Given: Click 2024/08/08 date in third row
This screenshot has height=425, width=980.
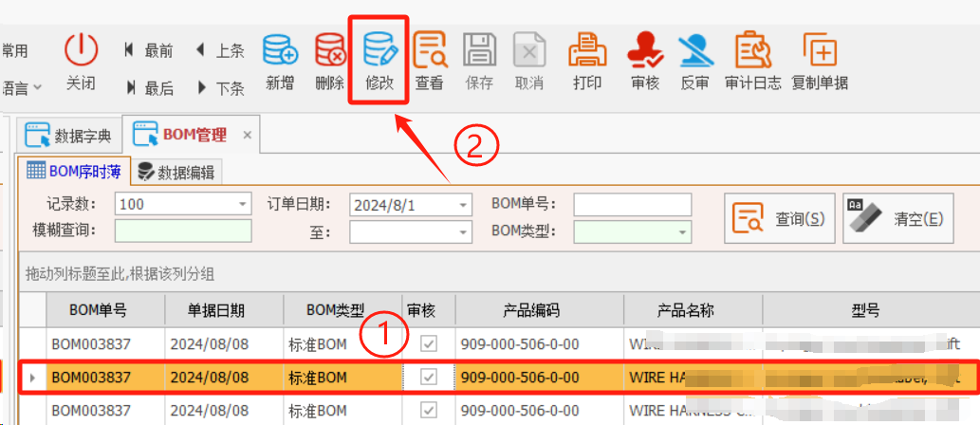Looking at the screenshot, I should (224, 411).
